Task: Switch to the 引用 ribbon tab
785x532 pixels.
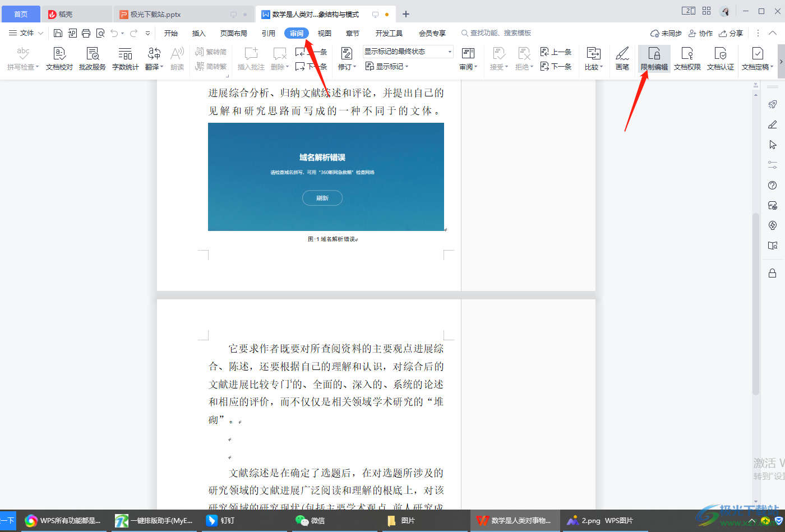Action: pos(269,33)
